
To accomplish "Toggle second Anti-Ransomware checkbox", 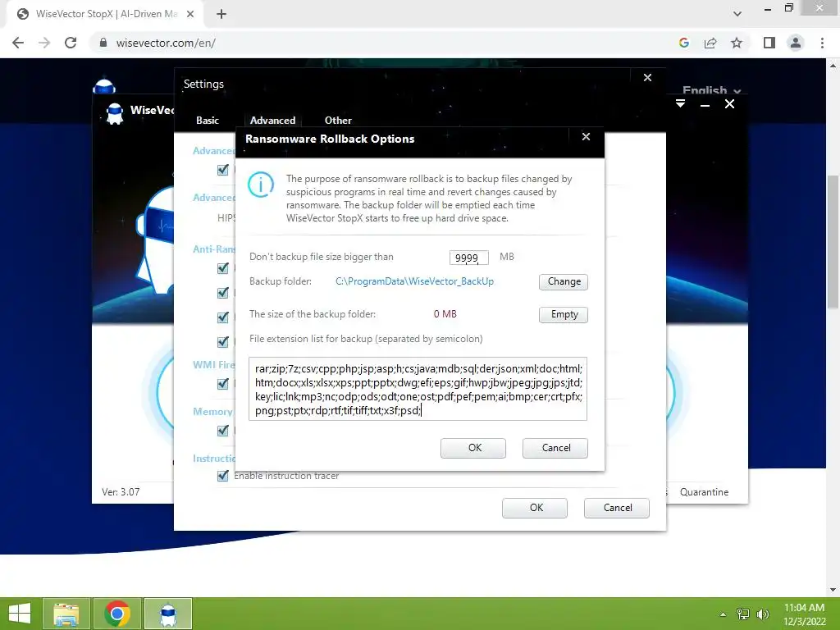I will (x=223, y=293).
